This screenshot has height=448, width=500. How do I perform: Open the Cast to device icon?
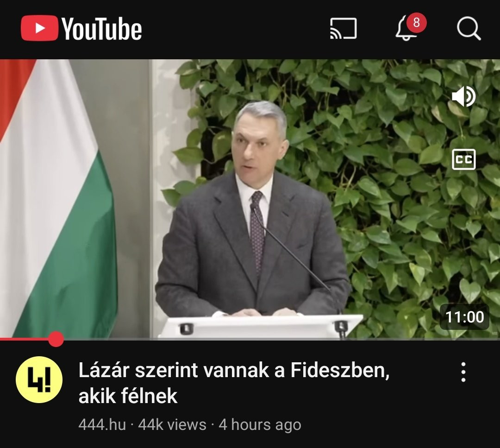[343, 29]
